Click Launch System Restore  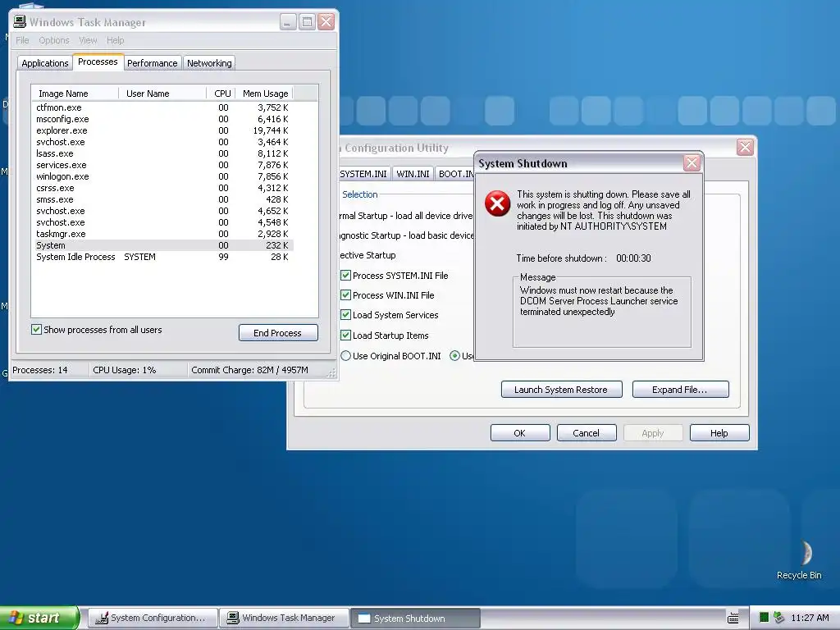pyautogui.click(x=561, y=390)
